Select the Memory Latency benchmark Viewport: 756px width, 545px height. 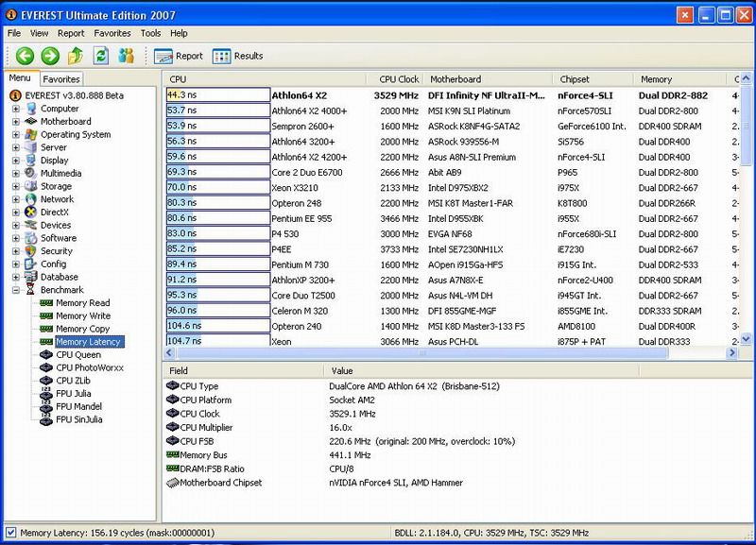coord(88,342)
